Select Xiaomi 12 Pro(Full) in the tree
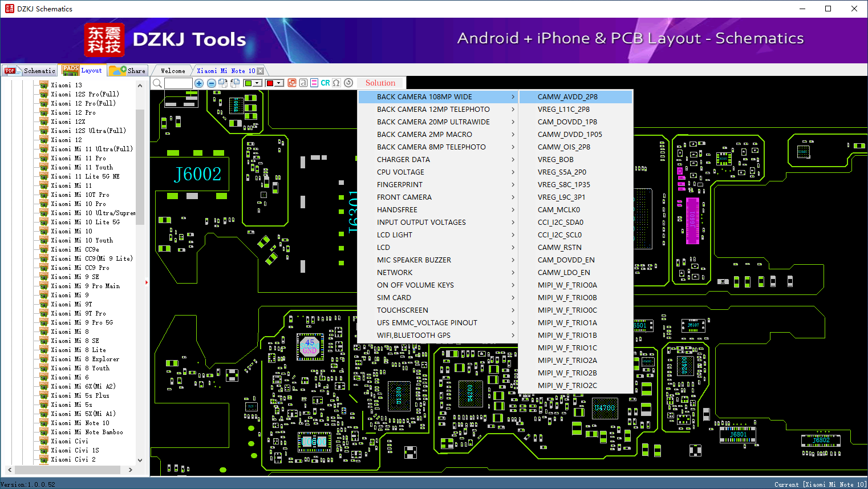The image size is (868, 489). (x=83, y=103)
